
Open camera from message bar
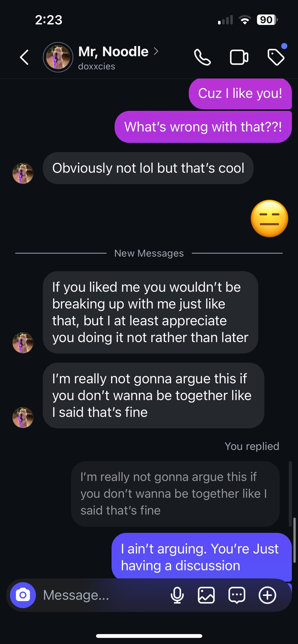(23, 595)
